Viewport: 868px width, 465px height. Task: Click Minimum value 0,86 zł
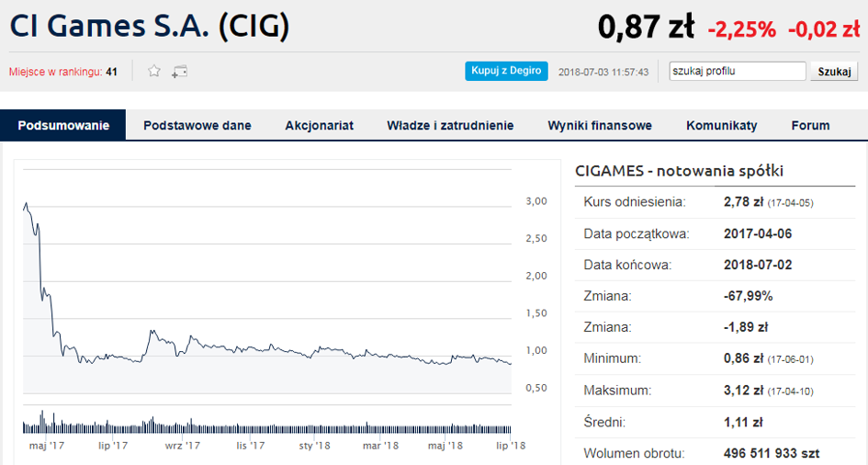(743, 358)
